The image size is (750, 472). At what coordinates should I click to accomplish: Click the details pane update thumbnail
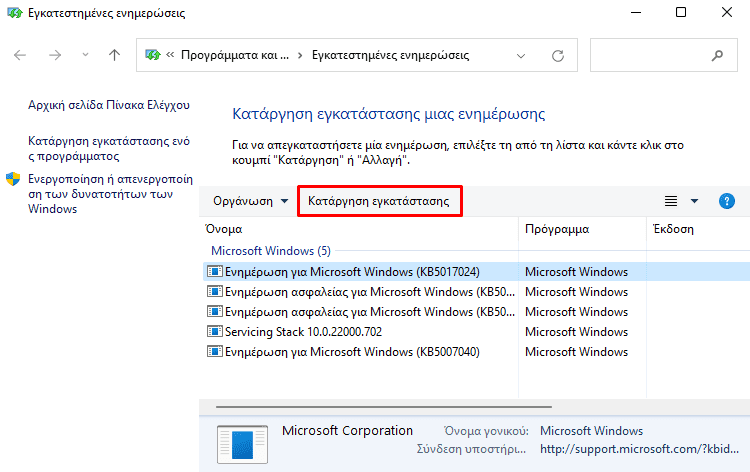[x=243, y=444]
